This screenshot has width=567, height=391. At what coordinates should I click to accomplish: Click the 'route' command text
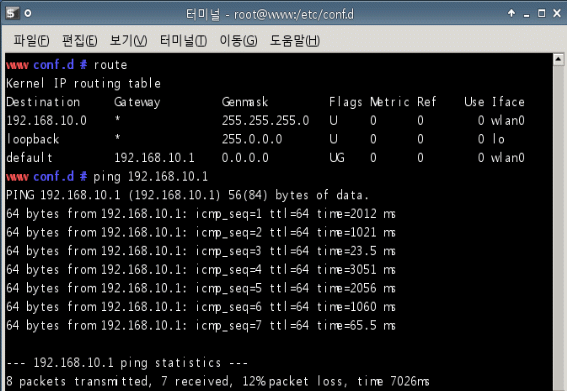click(x=110, y=65)
